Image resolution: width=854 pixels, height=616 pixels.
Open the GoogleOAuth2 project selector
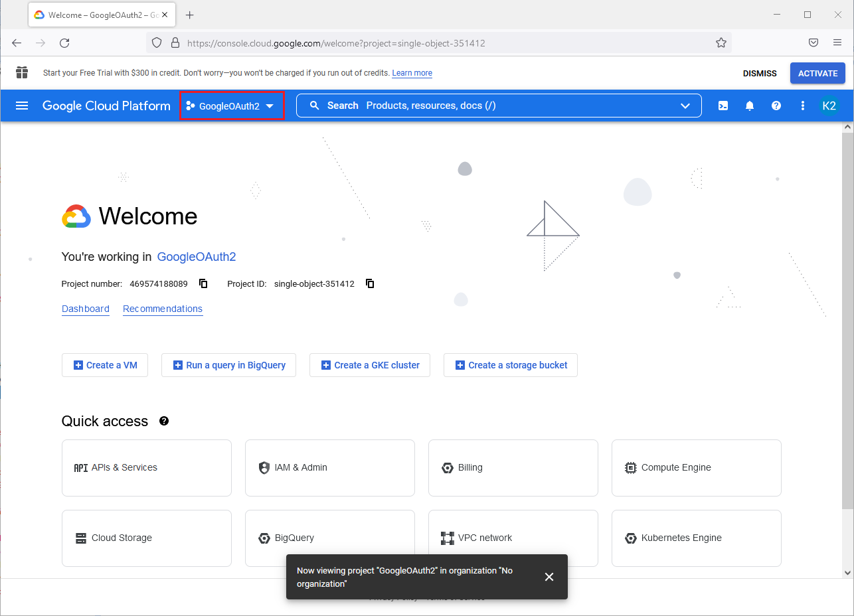click(x=232, y=106)
